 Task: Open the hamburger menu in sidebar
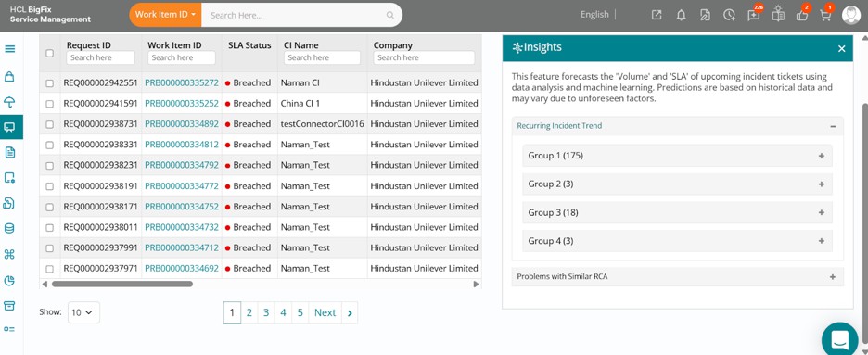[x=9, y=48]
